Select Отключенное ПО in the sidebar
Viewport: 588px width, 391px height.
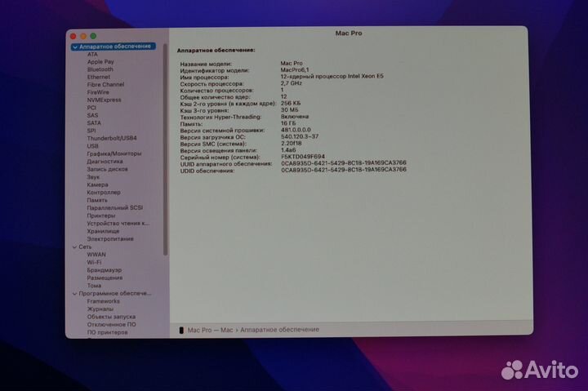pos(111,325)
